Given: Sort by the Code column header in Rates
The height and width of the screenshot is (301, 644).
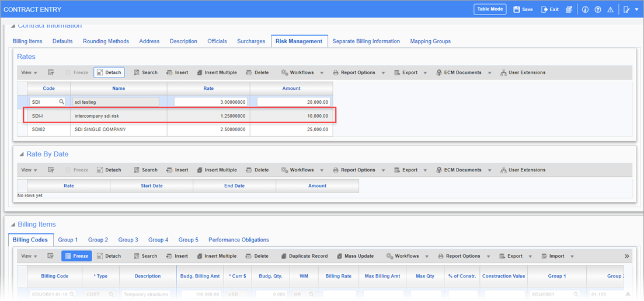Looking at the screenshot, I should (x=48, y=88).
